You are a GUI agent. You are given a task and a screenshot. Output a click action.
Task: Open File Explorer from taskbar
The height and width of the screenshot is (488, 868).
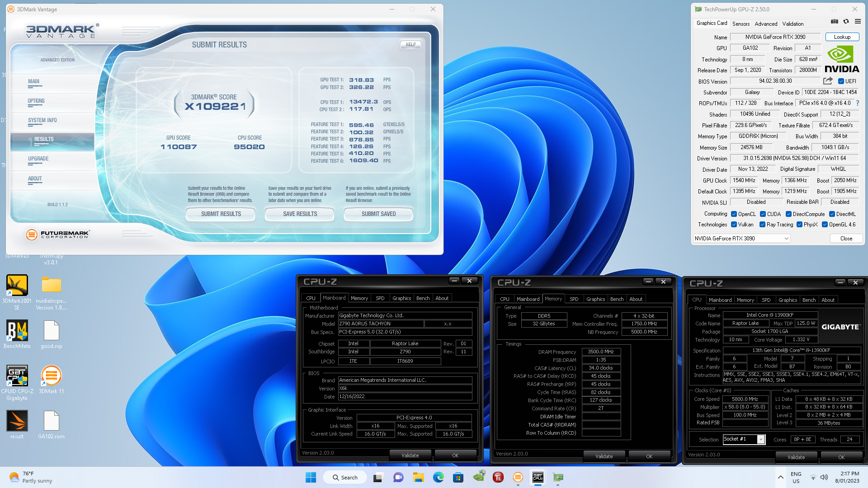[x=418, y=477]
